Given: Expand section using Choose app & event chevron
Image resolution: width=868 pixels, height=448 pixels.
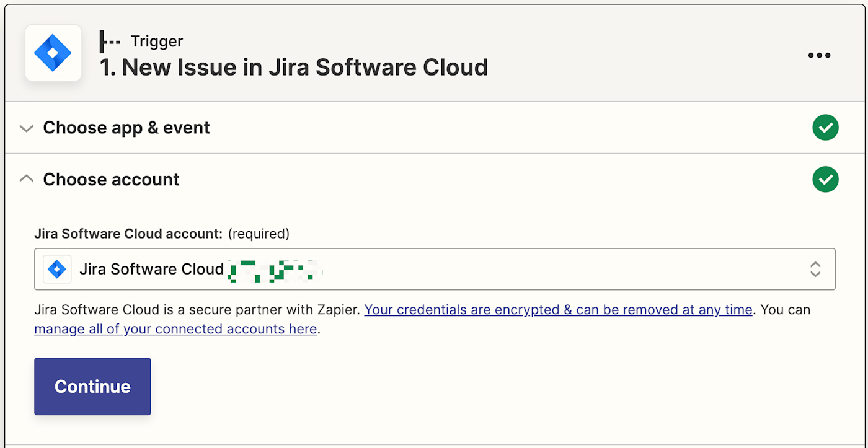Looking at the screenshot, I should point(26,128).
